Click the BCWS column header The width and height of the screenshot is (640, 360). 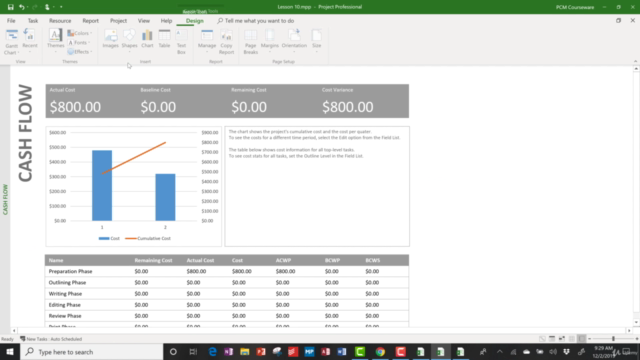coord(373,260)
